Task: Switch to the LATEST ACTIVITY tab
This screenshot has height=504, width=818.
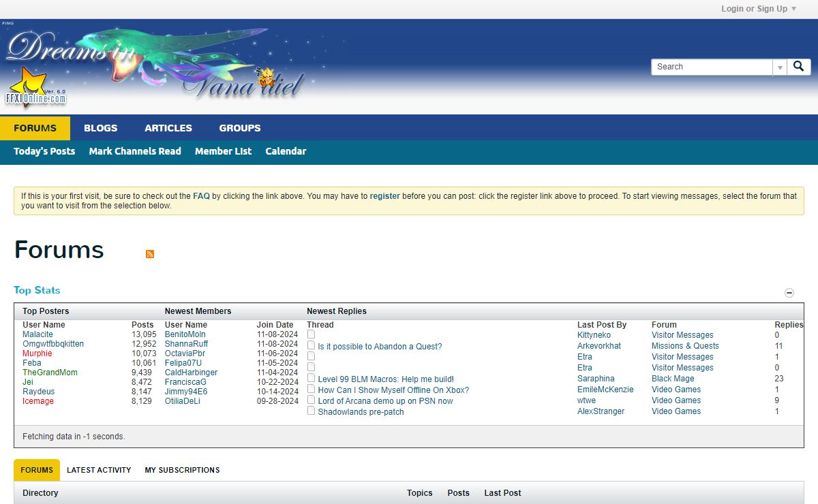Action: tap(99, 470)
